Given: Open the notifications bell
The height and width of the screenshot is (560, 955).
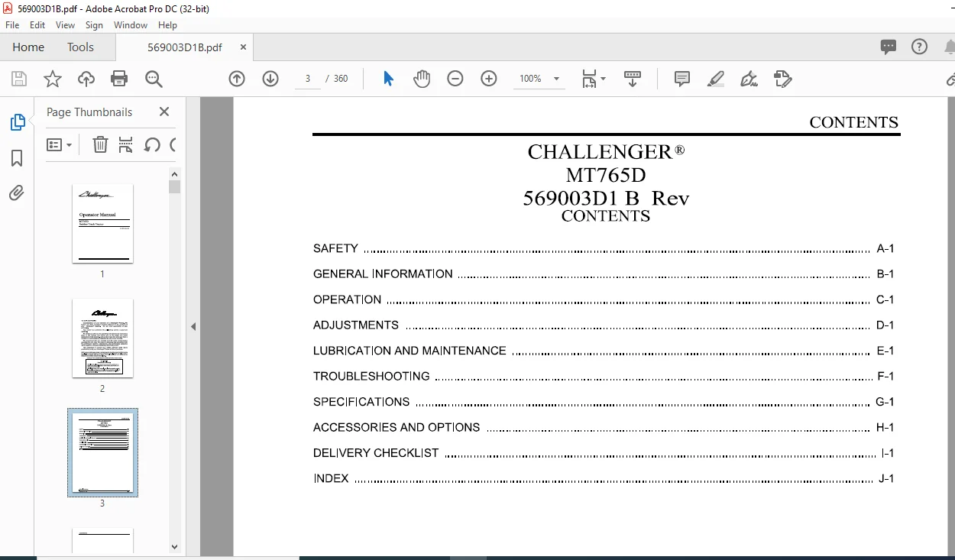Looking at the screenshot, I should [x=949, y=47].
